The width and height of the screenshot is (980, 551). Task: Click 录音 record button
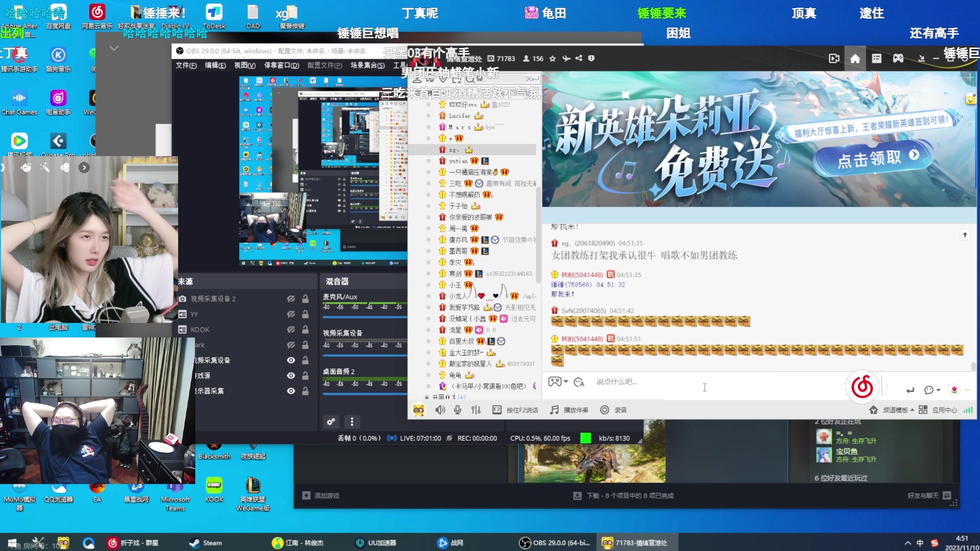pos(614,410)
